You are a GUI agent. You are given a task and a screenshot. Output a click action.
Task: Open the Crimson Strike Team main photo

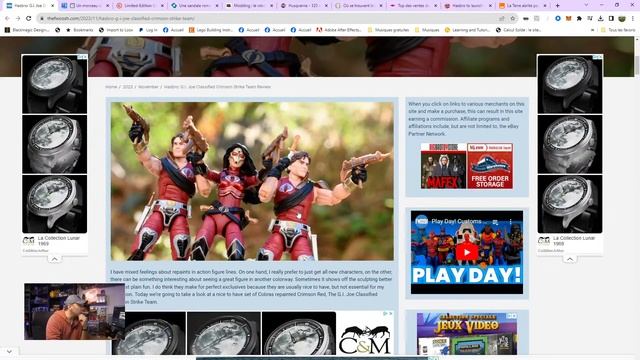pos(252,181)
